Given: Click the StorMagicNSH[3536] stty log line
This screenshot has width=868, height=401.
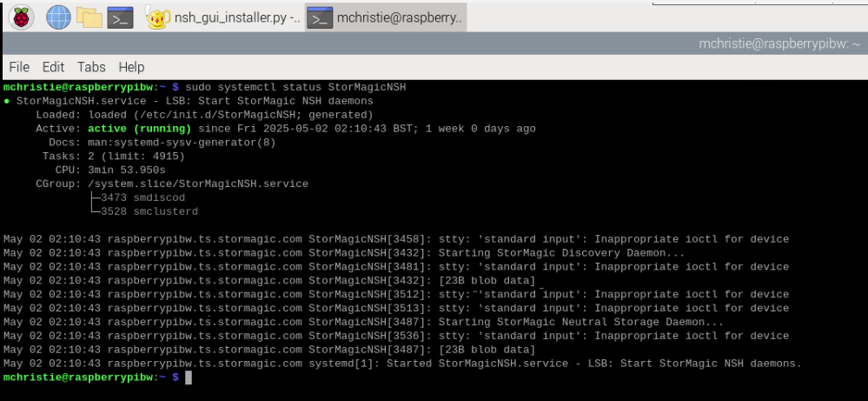Looking at the screenshot, I should tap(396, 336).
